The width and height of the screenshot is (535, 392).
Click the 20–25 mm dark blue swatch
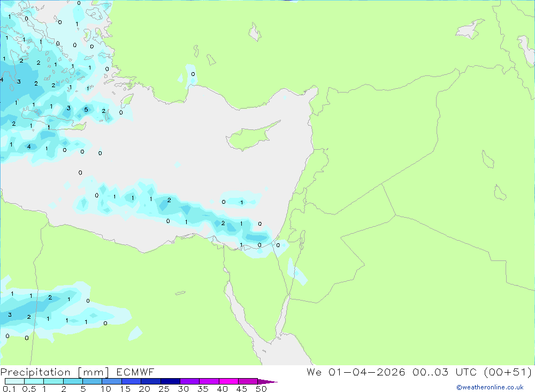pos(151,381)
